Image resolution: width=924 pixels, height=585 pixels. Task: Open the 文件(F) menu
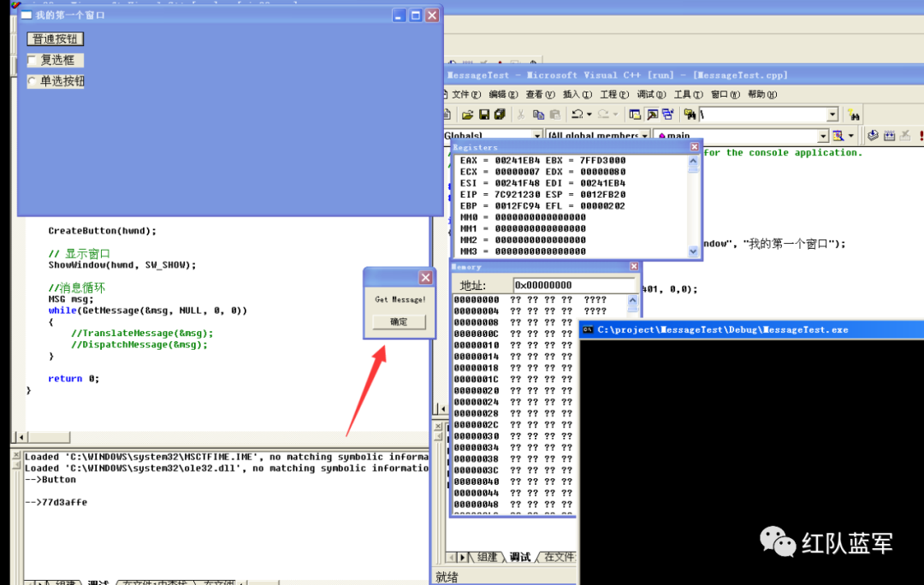(x=466, y=94)
